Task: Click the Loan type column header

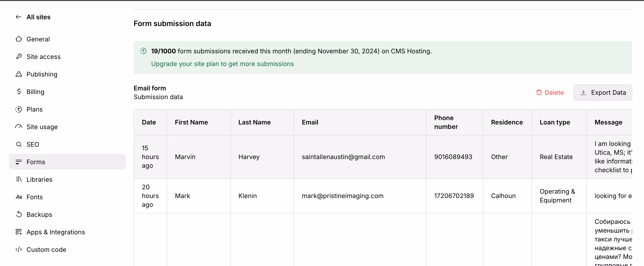Action: [554, 122]
